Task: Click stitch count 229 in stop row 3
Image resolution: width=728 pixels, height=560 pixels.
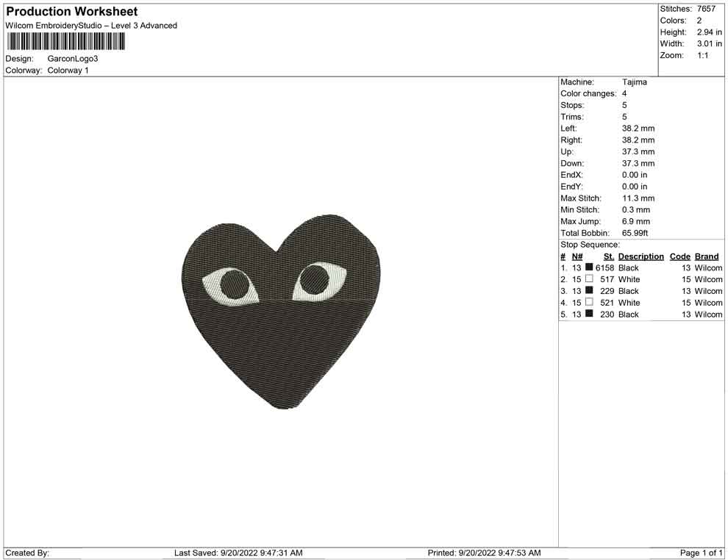Action: pos(607,291)
